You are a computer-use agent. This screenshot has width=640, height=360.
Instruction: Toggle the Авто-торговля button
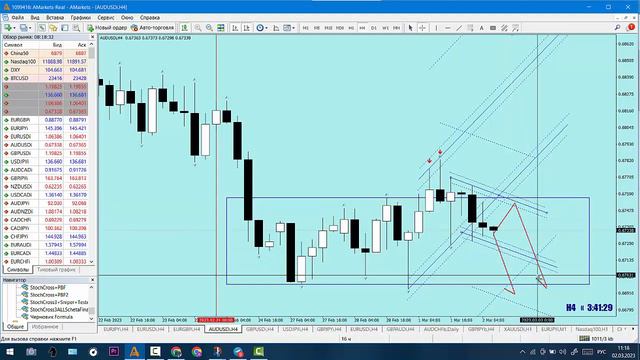coord(152,28)
